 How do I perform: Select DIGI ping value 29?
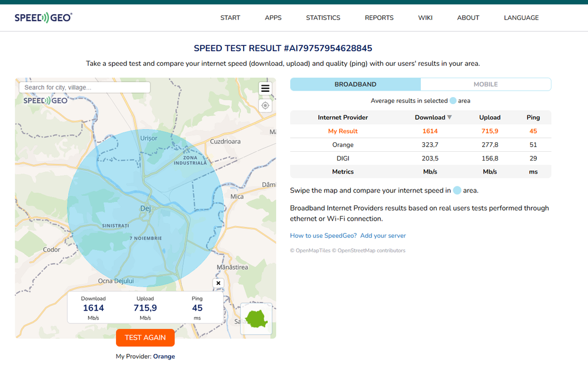tap(533, 158)
